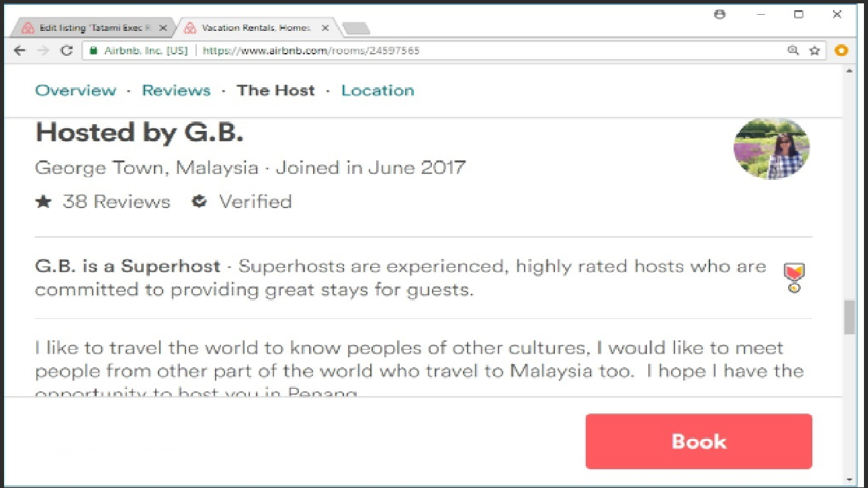
Task: Click the Superhost medal badge icon
Action: point(794,277)
